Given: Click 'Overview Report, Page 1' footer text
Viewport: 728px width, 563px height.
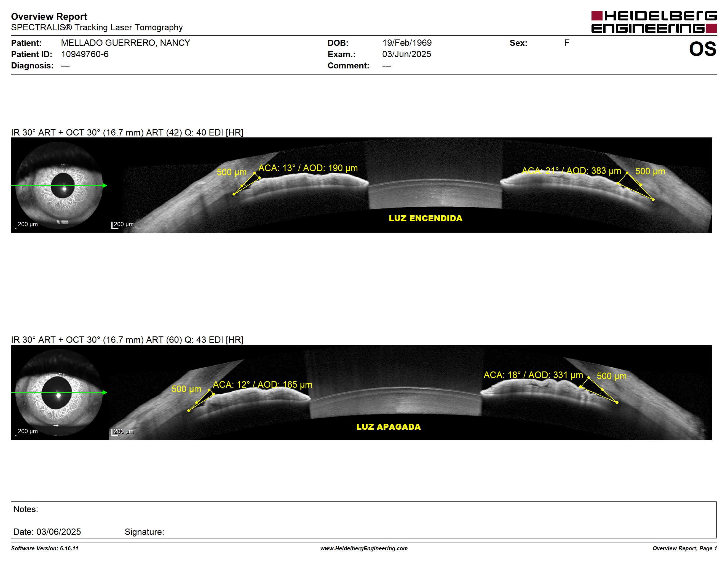Looking at the screenshot, I should pyautogui.click(x=685, y=548).
